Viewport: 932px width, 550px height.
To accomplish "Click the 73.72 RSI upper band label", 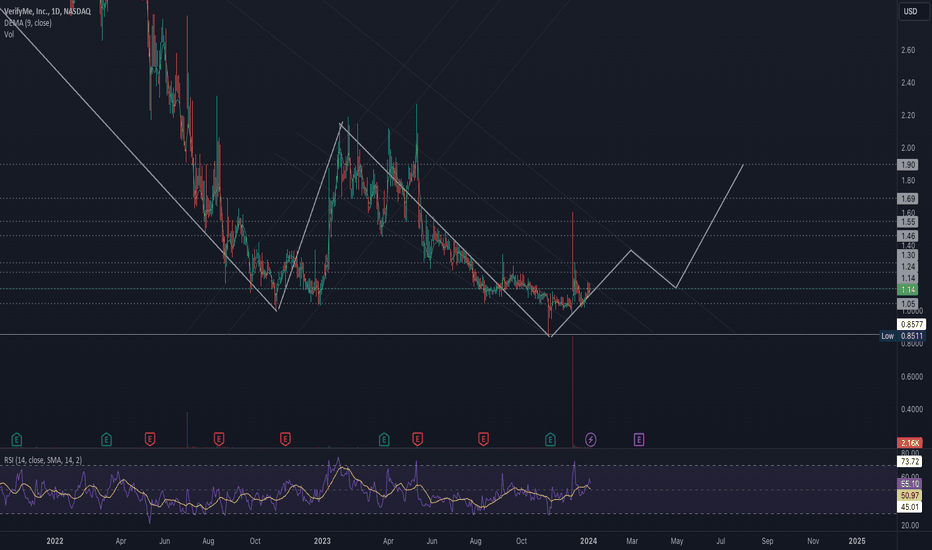I will (x=909, y=461).
